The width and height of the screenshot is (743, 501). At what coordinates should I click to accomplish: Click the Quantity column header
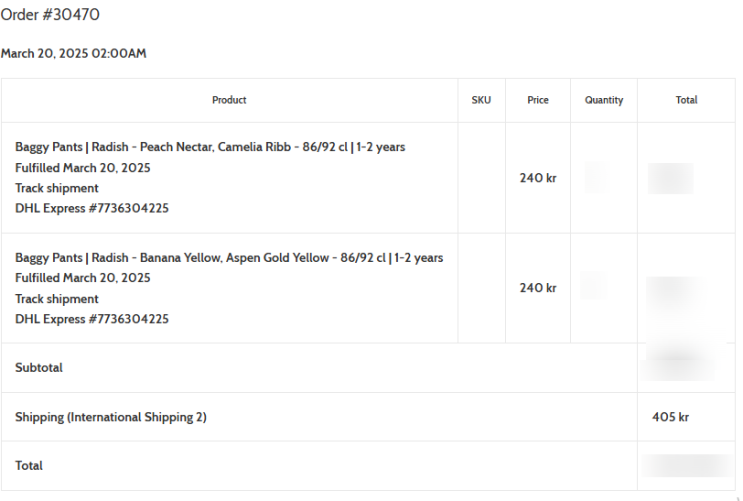pos(604,100)
